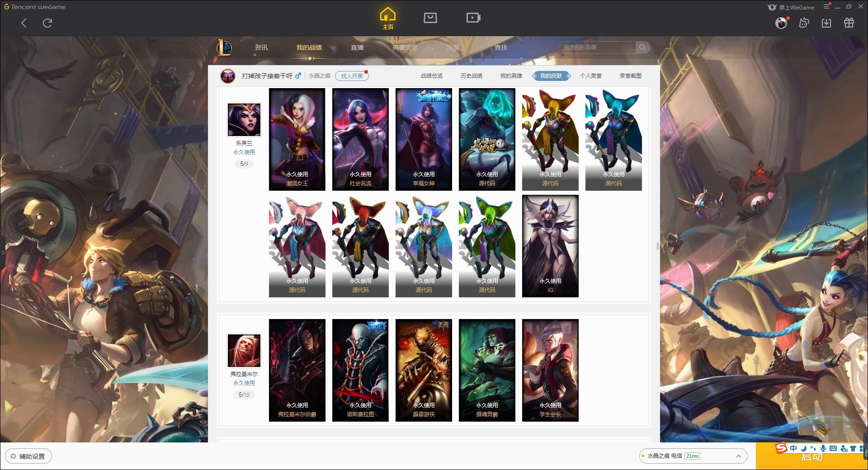Toggle Sogou moon half-width mode

803,448
